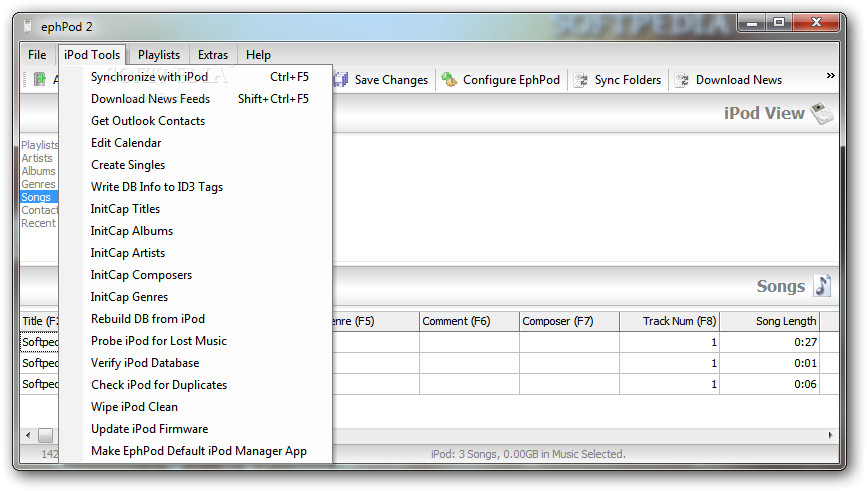Select Make EphPod Default iPod Manager App
The width and height of the screenshot is (867, 491).
(x=196, y=451)
